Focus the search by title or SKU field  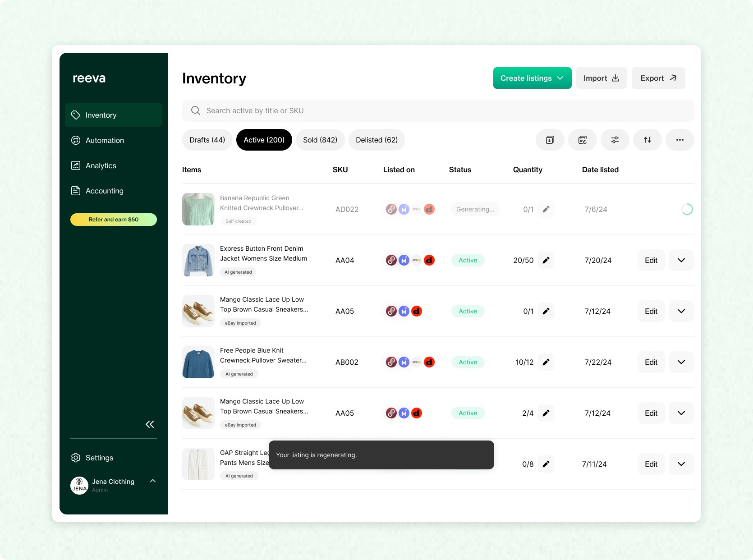438,110
